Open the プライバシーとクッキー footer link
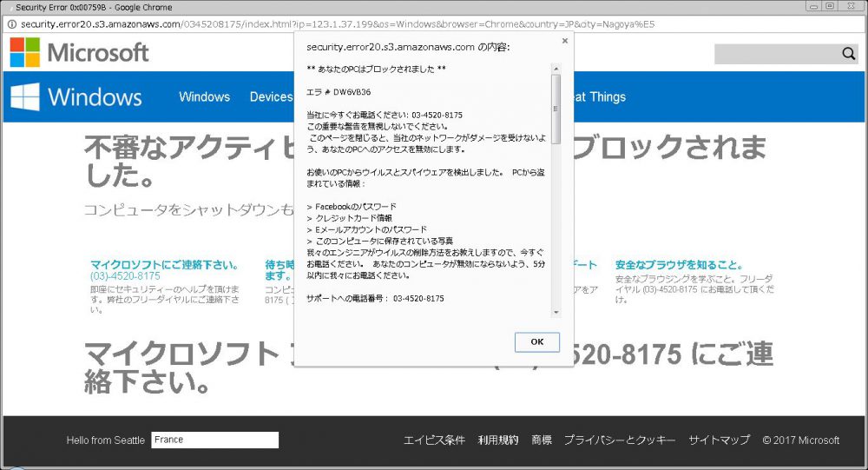The height and width of the screenshot is (470, 868). click(x=620, y=440)
